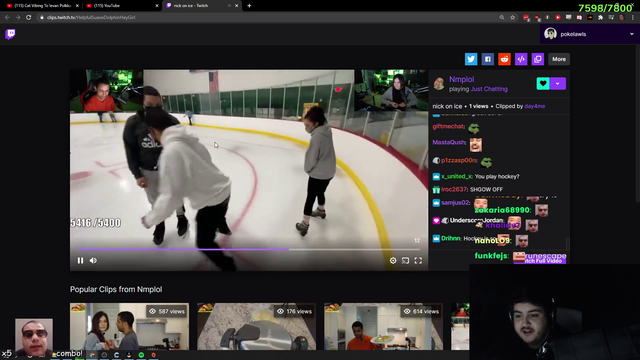Screen dimensions: 640x360
Task: Open Nmplol channel link
Action: (x=461, y=80)
